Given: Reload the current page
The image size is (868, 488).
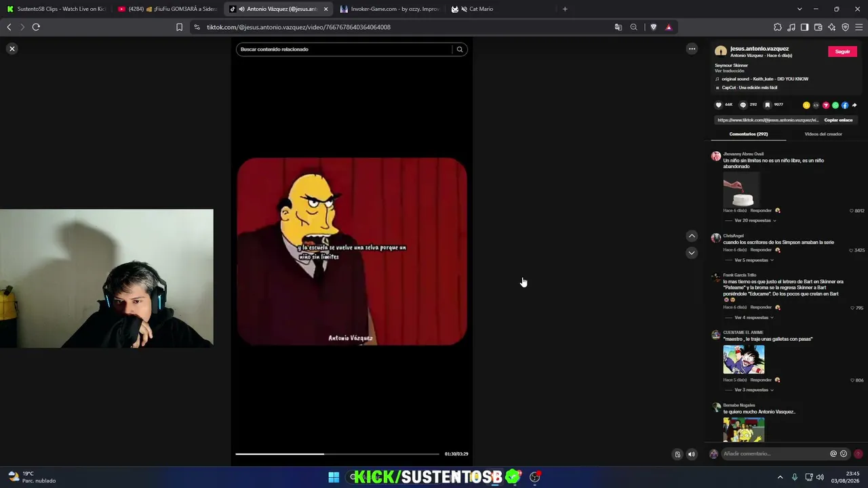Looking at the screenshot, I should [36, 27].
